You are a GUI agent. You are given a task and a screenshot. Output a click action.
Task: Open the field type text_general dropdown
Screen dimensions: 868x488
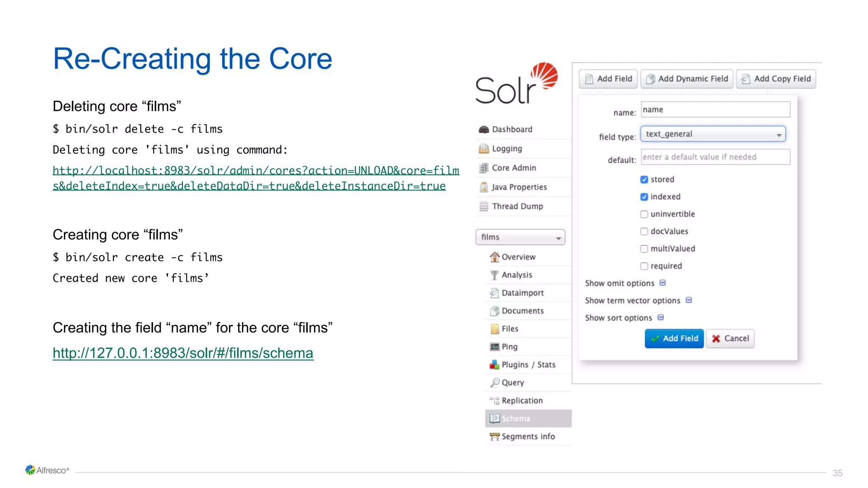[x=713, y=134]
